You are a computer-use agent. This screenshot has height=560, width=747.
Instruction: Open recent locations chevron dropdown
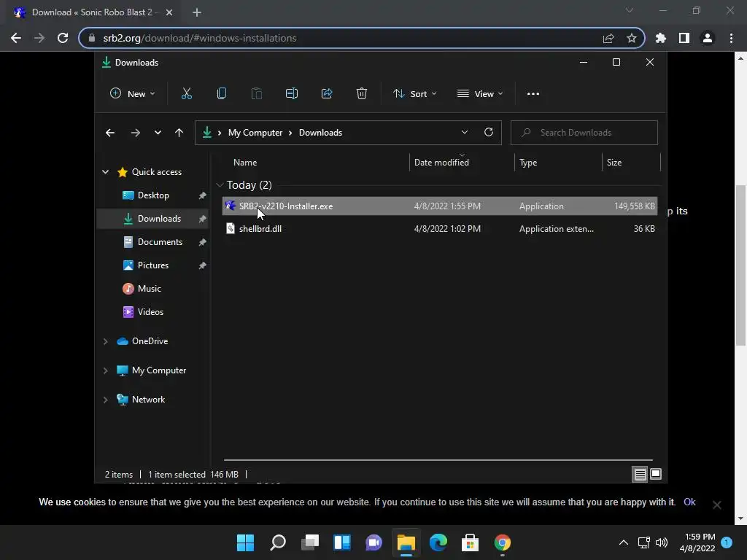tap(158, 133)
